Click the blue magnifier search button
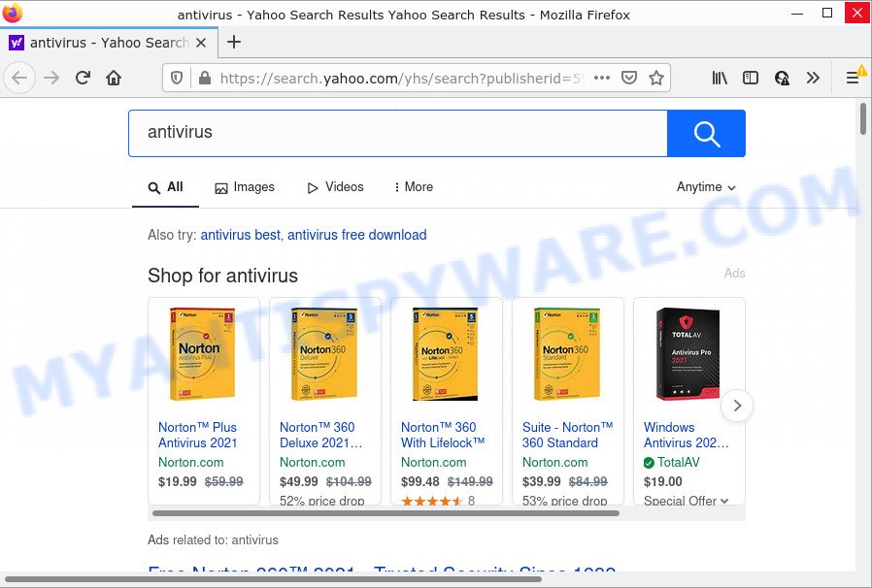The height and width of the screenshot is (588, 872). click(706, 133)
